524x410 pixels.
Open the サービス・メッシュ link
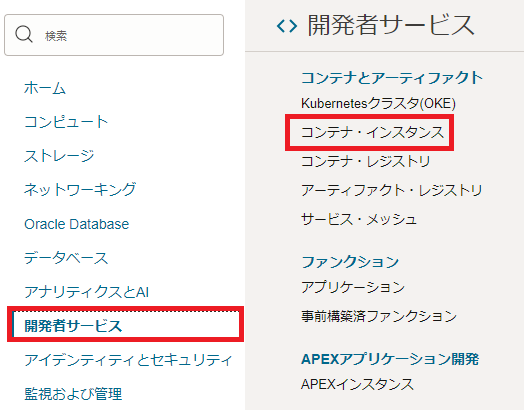coord(359,220)
